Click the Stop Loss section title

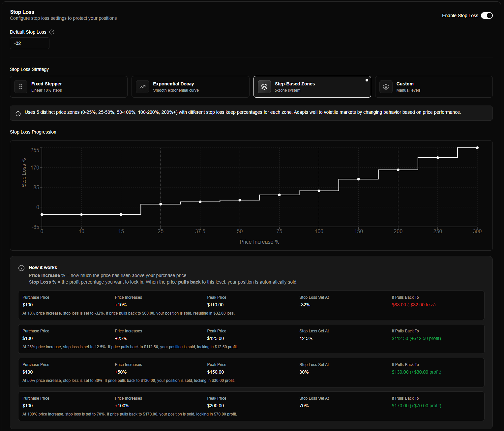click(22, 12)
